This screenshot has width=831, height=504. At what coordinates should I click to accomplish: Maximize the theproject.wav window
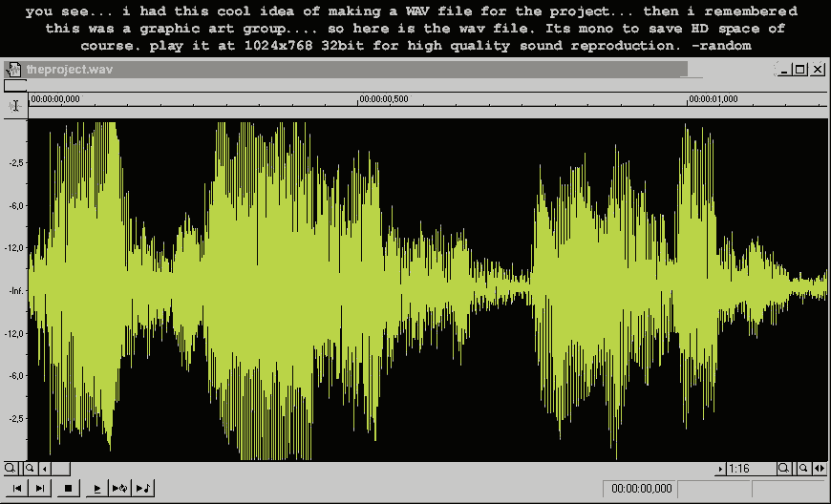800,70
